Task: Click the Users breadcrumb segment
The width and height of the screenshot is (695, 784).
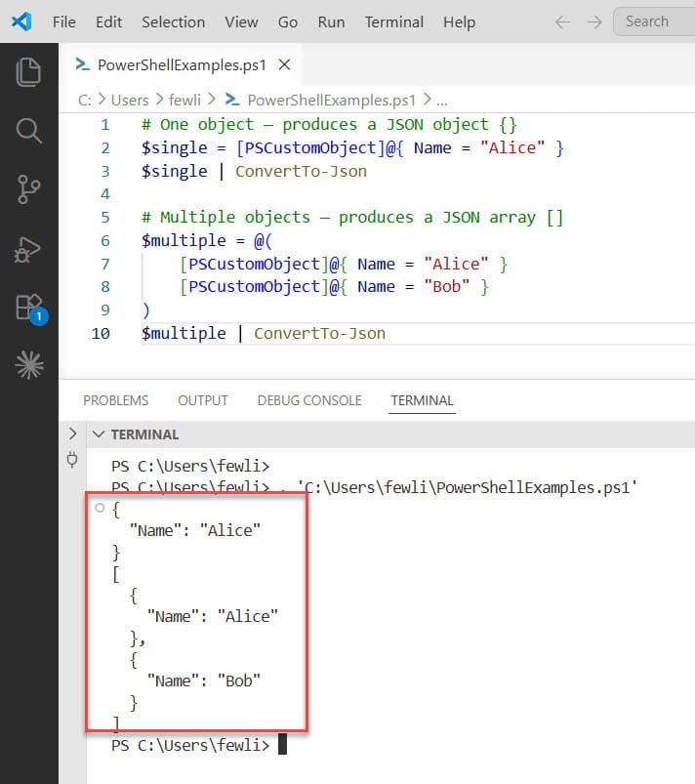Action: pyautogui.click(x=130, y=100)
